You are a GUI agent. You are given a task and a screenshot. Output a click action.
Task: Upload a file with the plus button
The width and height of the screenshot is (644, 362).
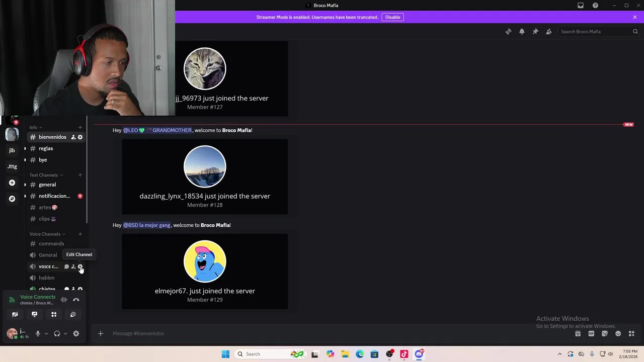(101, 333)
